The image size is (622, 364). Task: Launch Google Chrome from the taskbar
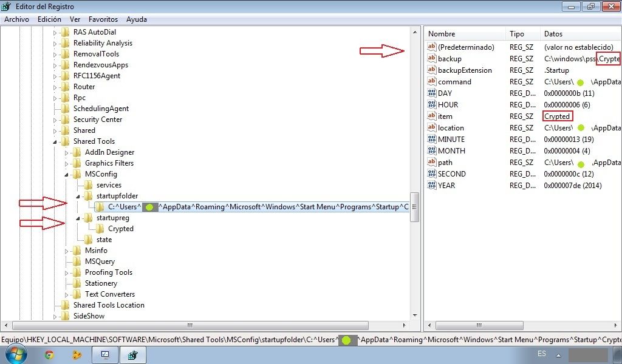(x=49, y=355)
